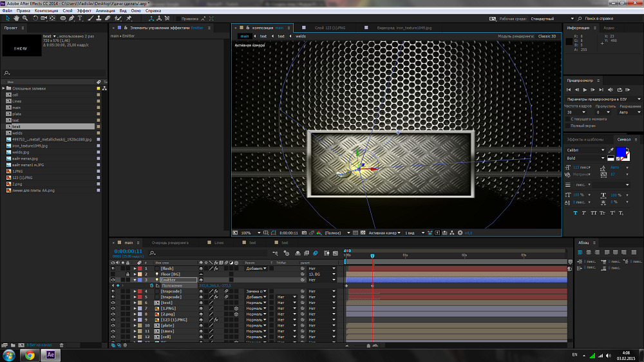Viewport: 644px width, 362px height.
Task: Open 'Параметры предпросмотра в ОЗУ' dropdown
Action: 603,99
